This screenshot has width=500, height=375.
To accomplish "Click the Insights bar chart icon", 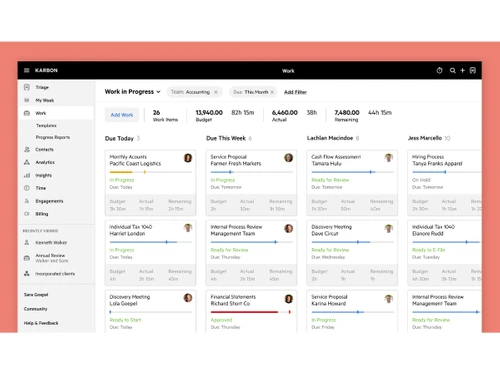I will point(27,175).
